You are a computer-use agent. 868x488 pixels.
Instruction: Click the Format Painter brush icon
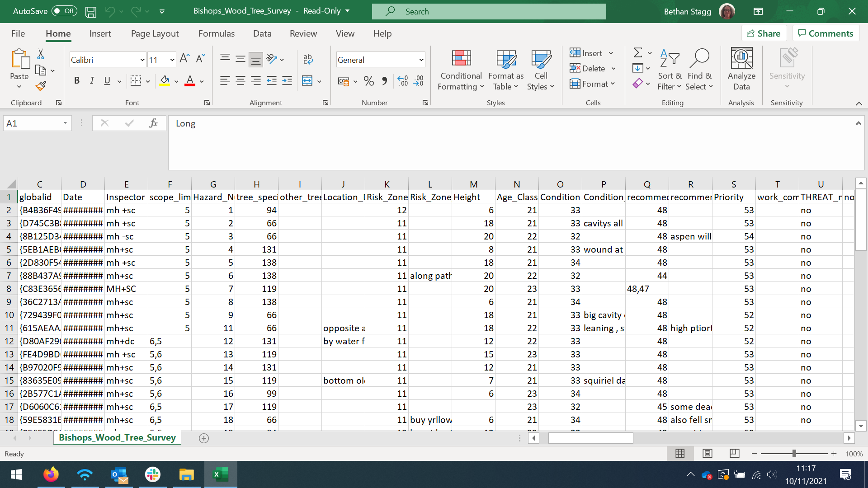tap(41, 86)
